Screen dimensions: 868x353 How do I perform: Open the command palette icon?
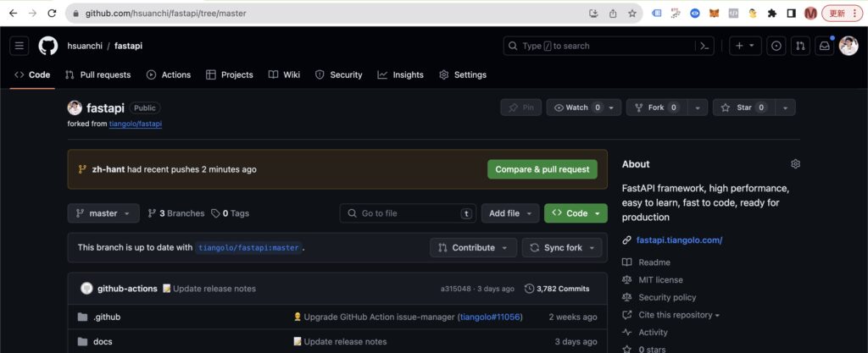[704, 46]
